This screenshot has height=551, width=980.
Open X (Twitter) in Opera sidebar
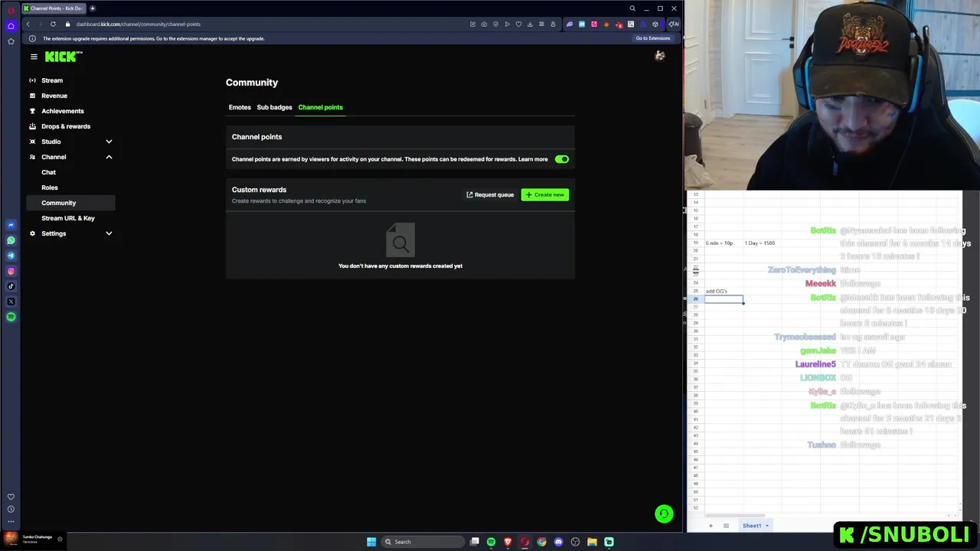[x=11, y=302]
